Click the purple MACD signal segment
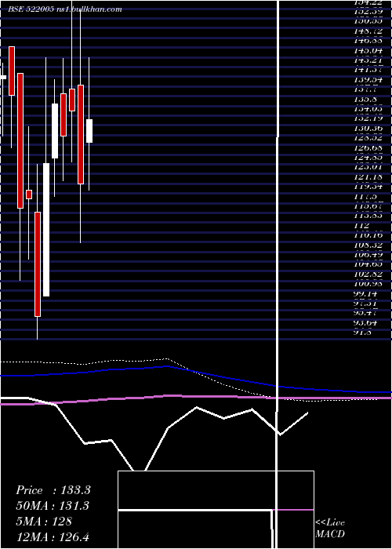 tap(293, 510)
